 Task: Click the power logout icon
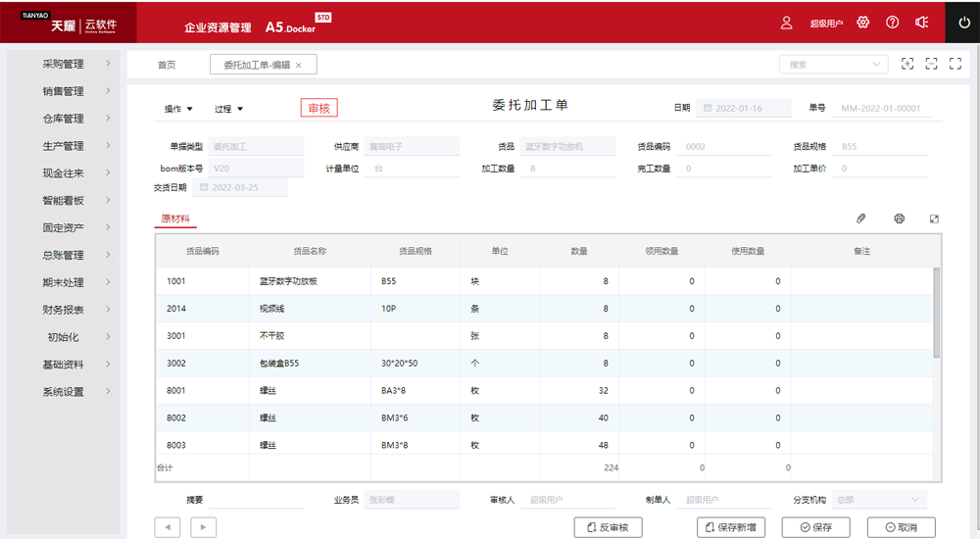(x=964, y=23)
